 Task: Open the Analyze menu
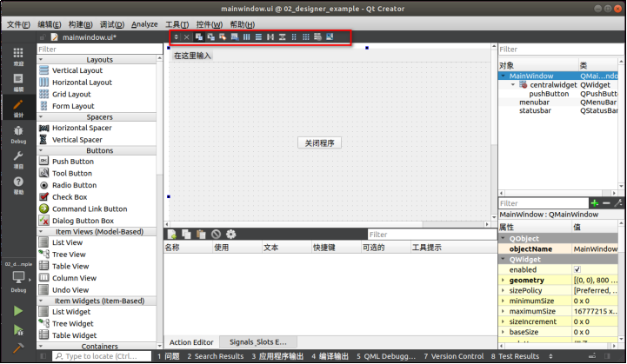coord(144,24)
